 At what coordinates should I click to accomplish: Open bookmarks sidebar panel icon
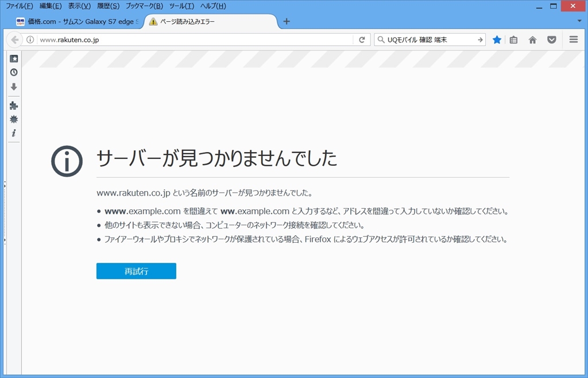coord(14,59)
